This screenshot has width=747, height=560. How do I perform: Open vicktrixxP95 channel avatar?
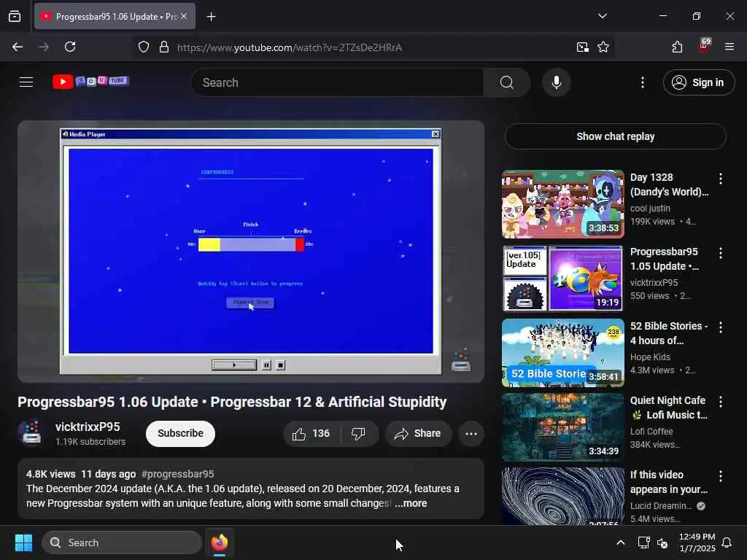(32, 433)
